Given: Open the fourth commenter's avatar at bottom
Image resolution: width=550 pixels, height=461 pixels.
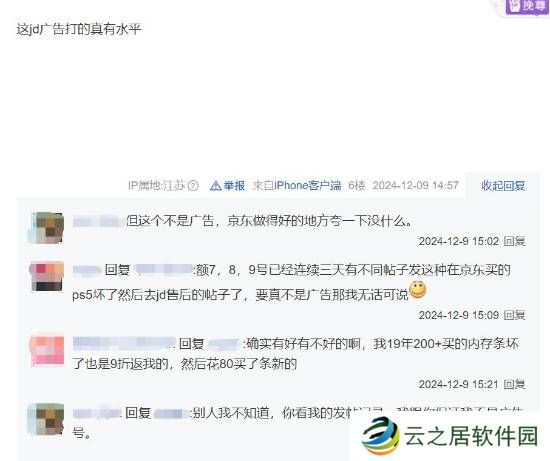Looking at the screenshot, I should coord(46,420).
